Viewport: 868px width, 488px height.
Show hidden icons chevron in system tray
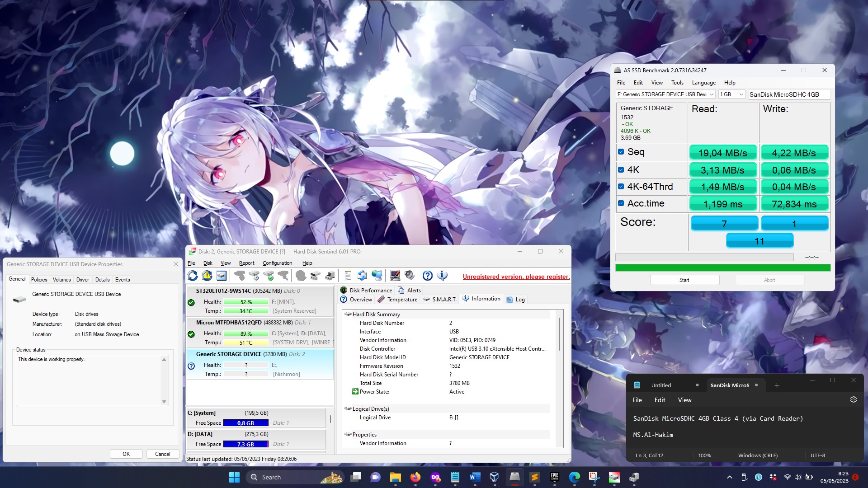[x=730, y=477]
